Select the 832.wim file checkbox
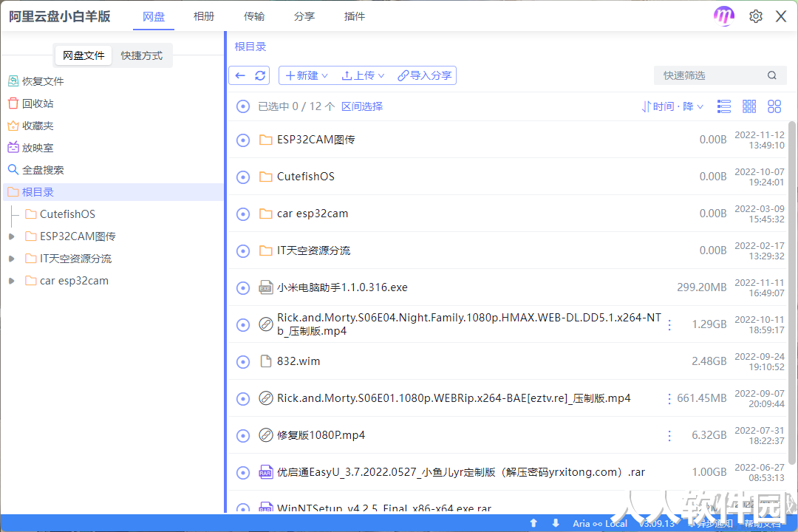This screenshot has width=798, height=532. tap(243, 362)
